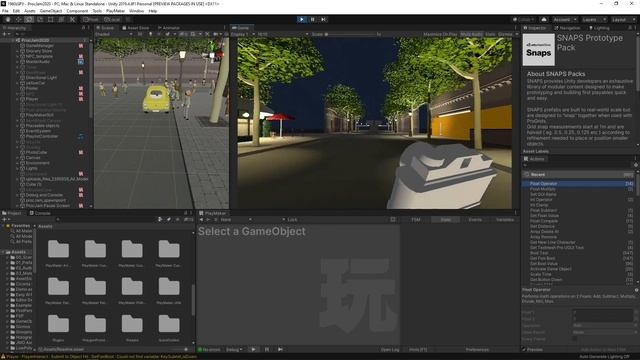The height and width of the screenshot is (360, 640).
Task: Select the Transform tool in the toolbar
Action: [x=61, y=19]
